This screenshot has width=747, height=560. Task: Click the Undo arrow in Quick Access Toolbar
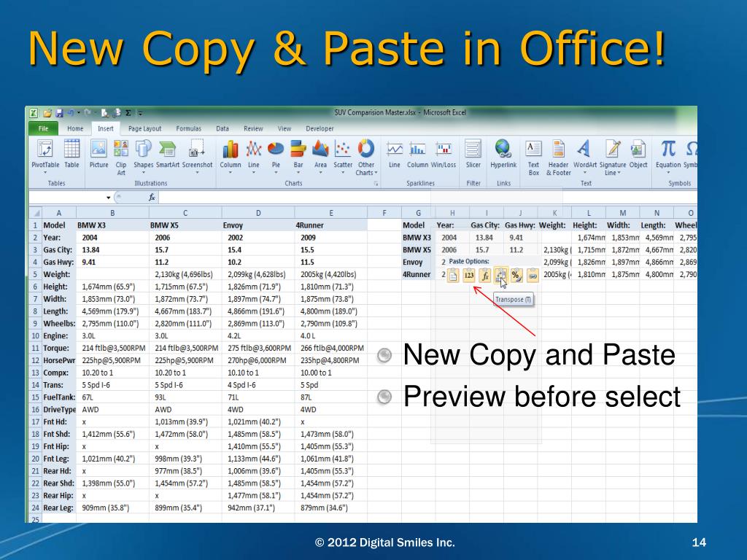pos(71,113)
